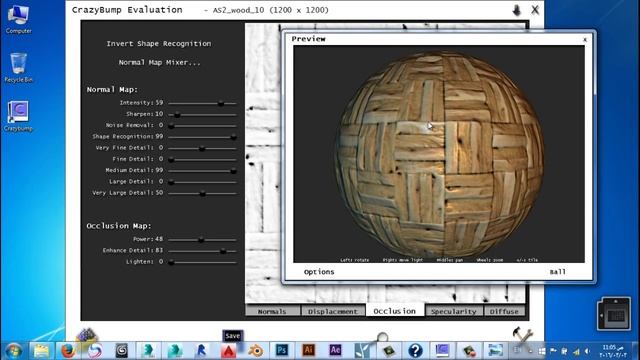Screen dimensions: 640x360
Task: Click the help question mark taskbar icon
Action: pyautogui.click(x=415, y=351)
